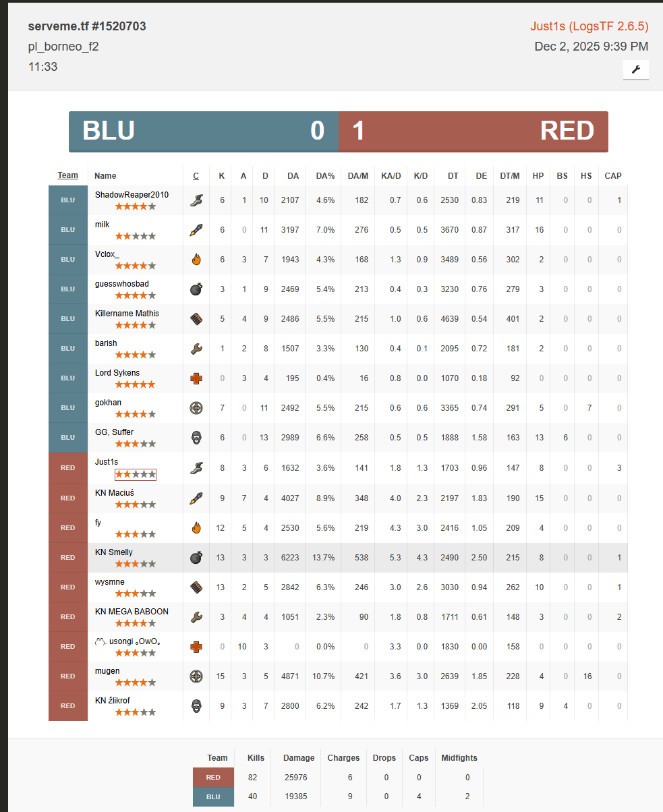
Task: Sort the table by class column C
Action: point(196,176)
